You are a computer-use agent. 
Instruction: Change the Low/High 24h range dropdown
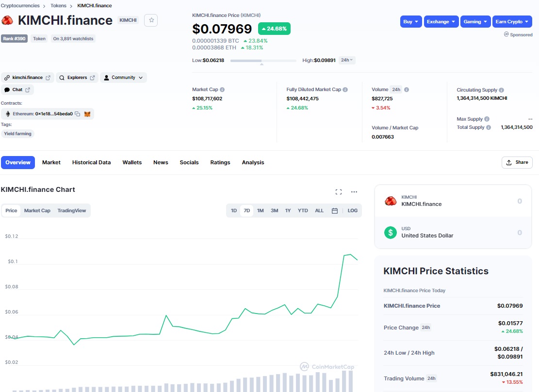coord(347,60)
